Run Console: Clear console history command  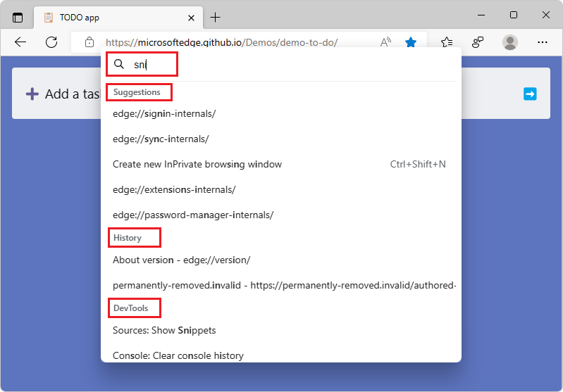[281, 355]
